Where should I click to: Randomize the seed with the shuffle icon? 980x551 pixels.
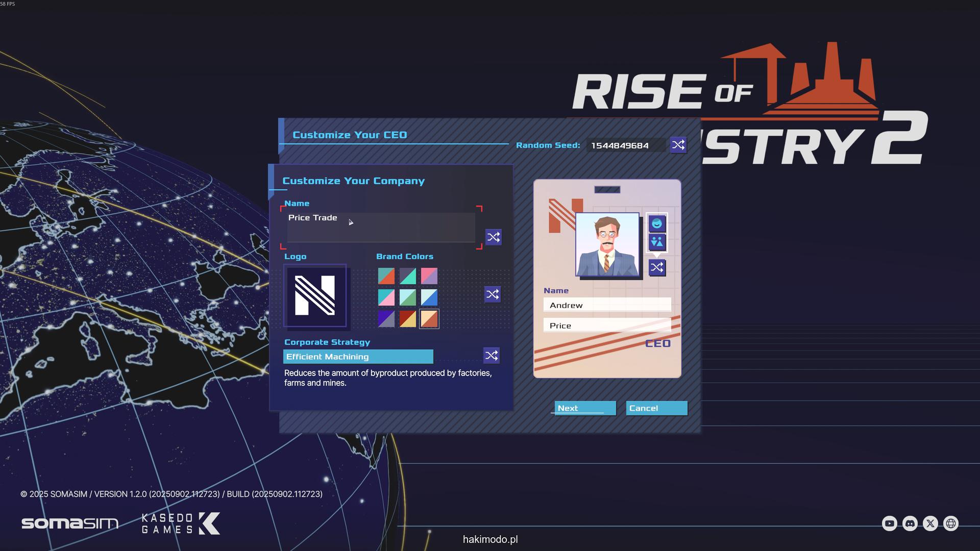point(678,145)
